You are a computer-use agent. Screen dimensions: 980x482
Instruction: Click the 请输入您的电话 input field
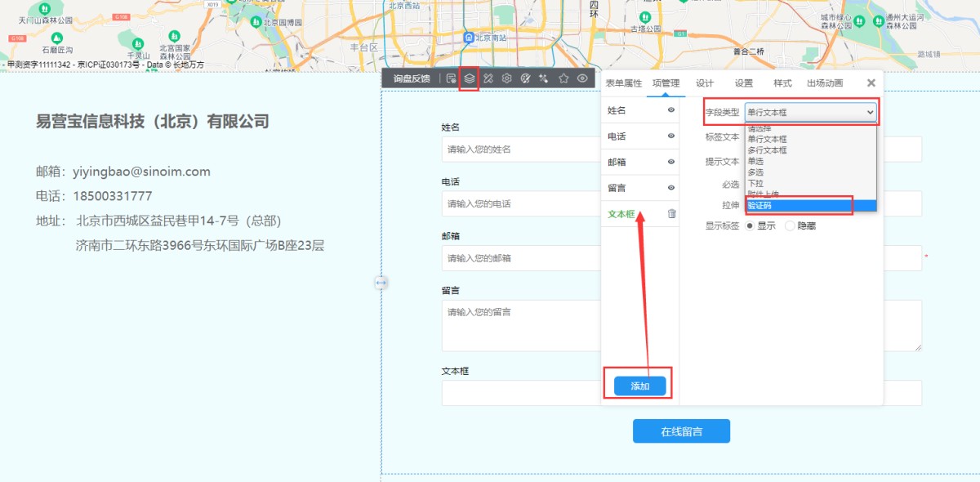pyautogui.click(x=523, y=203)
